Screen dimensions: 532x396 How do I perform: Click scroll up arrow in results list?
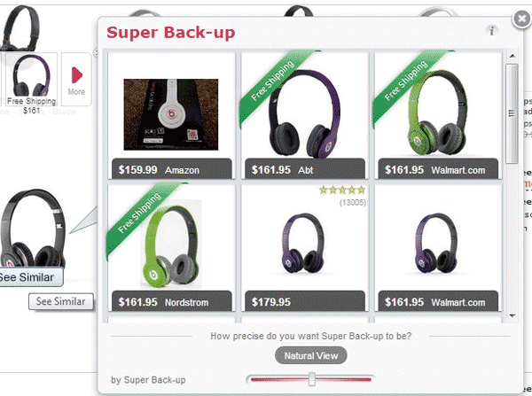point(512,56)
